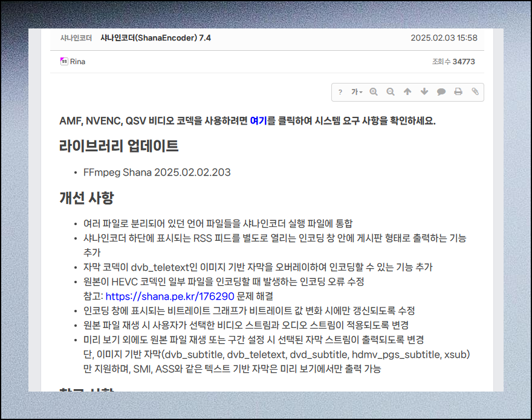
Task: Click FFmpeg Shana 2025.02.02.203 list item
Action: coord(157,172)
